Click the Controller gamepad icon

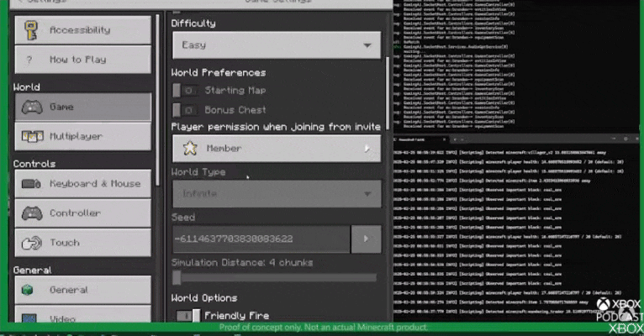tap(32, 213)
